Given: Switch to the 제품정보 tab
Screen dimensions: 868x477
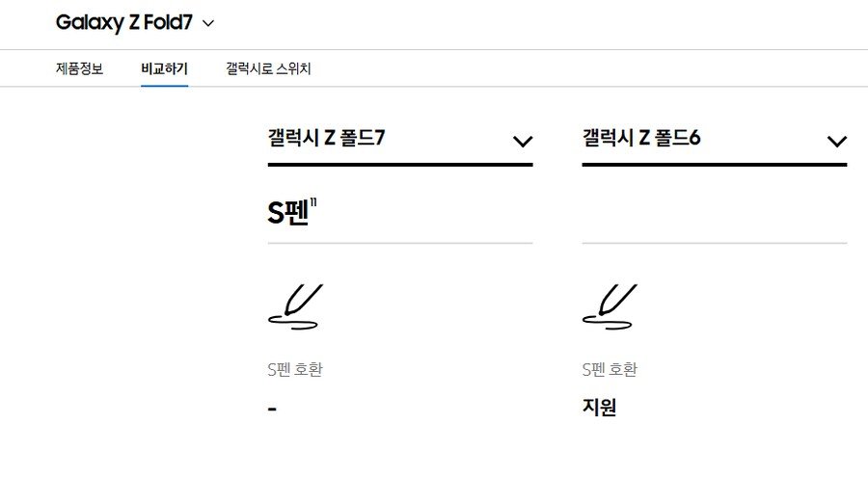Looking at the screenshot, I should tap(79, 68).
